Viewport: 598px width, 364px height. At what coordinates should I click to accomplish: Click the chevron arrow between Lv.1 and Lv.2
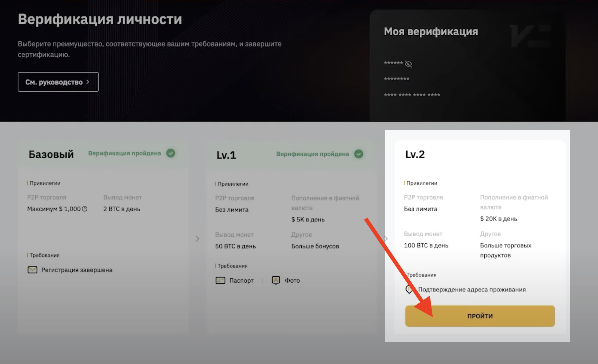coord(386,238)
